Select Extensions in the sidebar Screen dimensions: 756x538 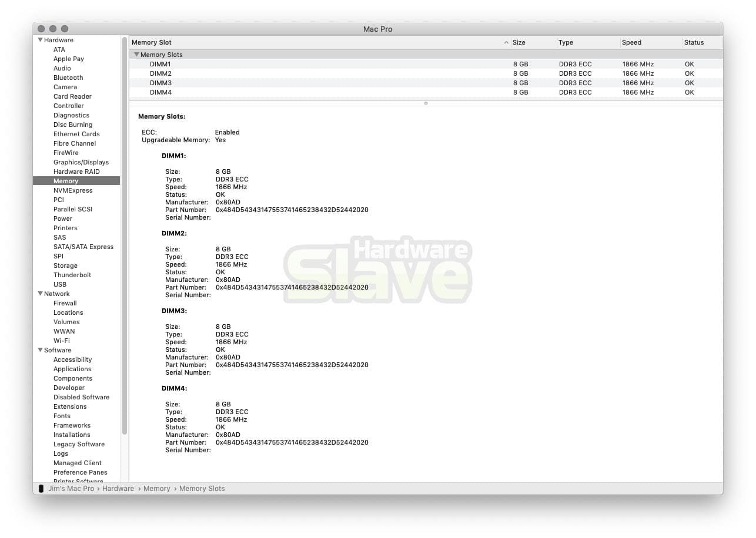70,406
